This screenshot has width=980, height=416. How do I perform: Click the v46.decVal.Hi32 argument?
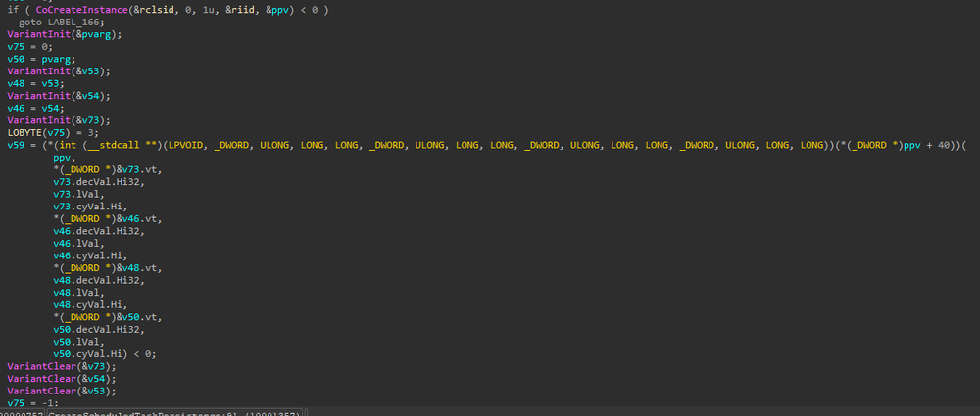(99, 231)
